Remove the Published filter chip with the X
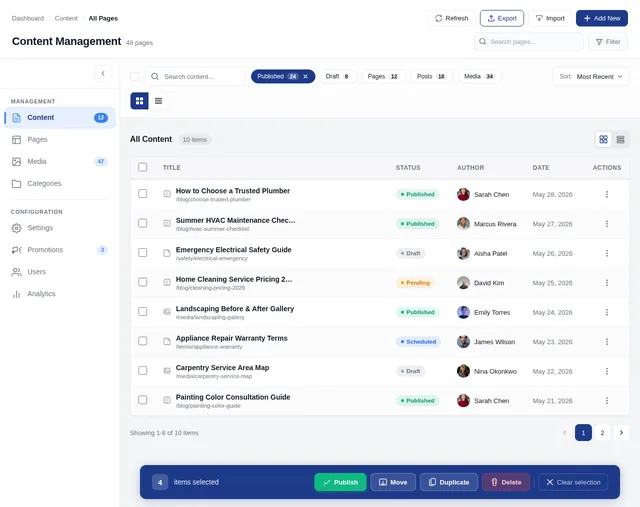Image resolution: width=640 pixels, height=507 pixels. (305, 76)
